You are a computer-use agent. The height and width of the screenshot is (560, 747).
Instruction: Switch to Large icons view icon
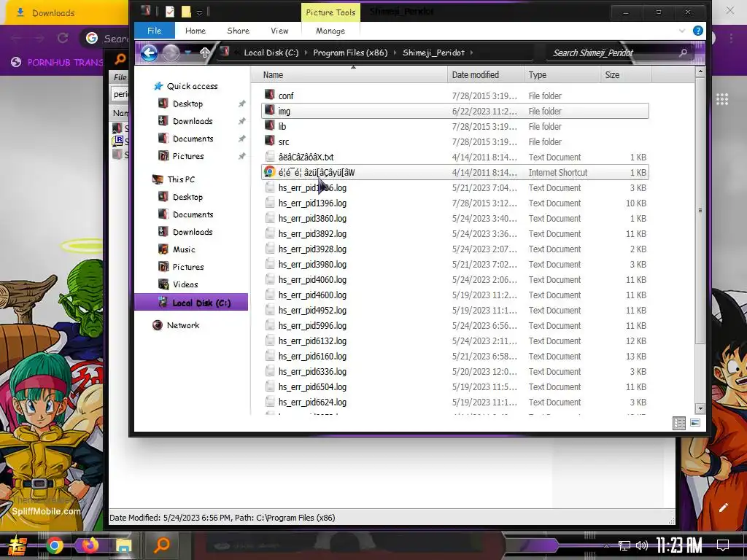(695, 423)
